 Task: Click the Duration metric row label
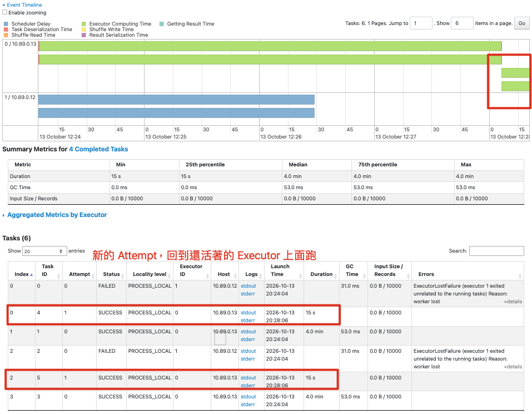[20, 176]
